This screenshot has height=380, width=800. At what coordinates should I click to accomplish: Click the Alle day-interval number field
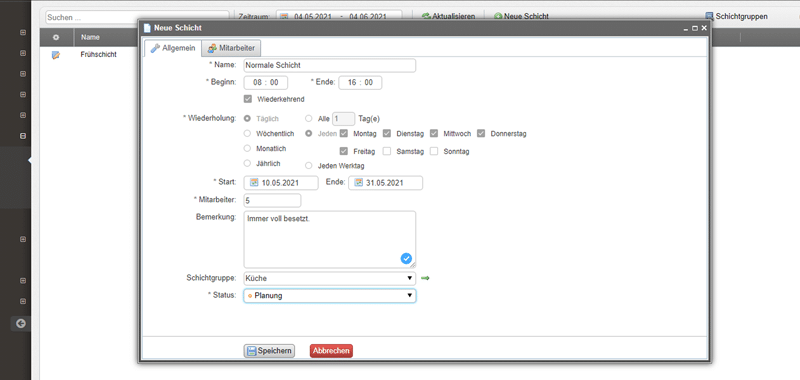point(343,119)
